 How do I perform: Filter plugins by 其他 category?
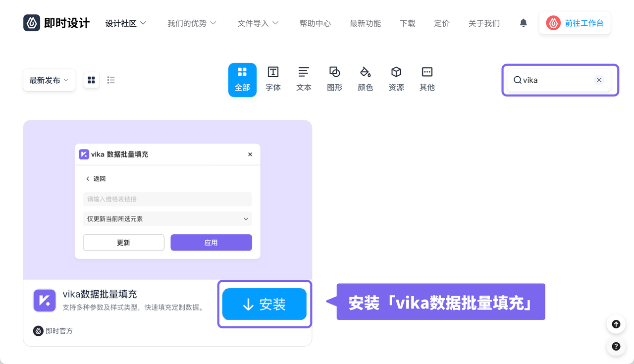pos(426,79)
